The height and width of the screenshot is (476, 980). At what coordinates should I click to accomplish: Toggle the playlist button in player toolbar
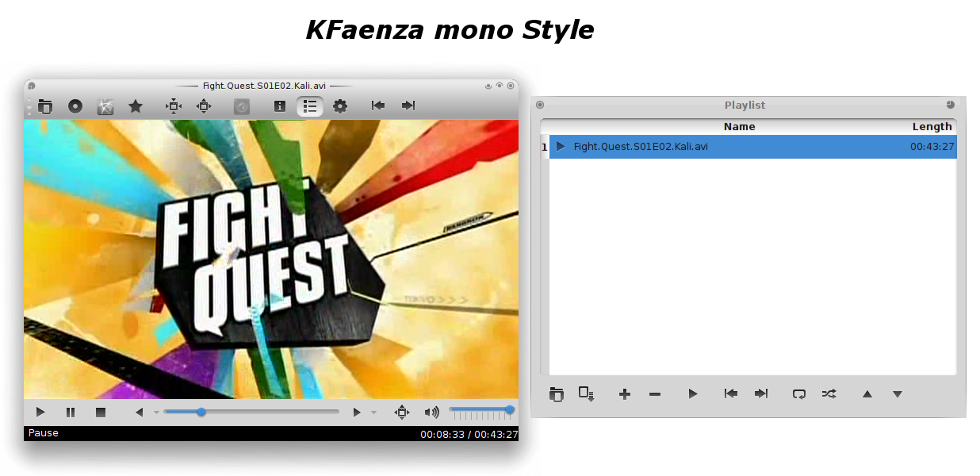coord(310,106)
